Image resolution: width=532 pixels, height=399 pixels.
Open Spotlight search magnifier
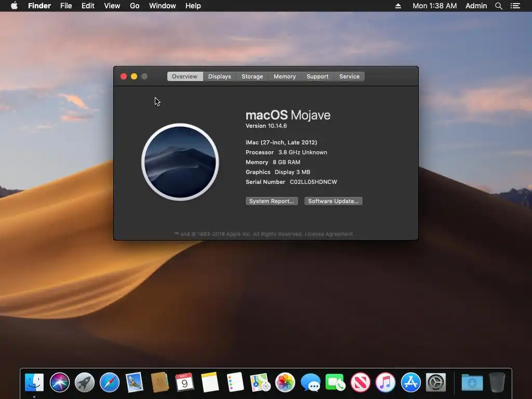click(x=498, y=6)
